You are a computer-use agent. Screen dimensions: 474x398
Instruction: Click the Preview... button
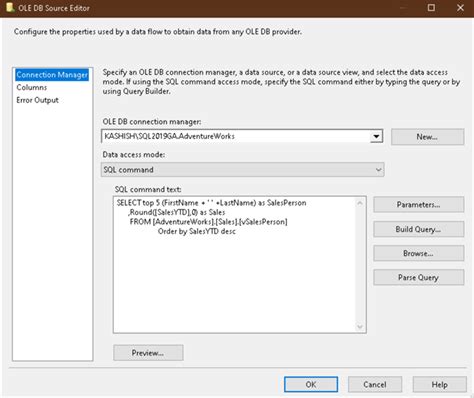click(148, 353)
